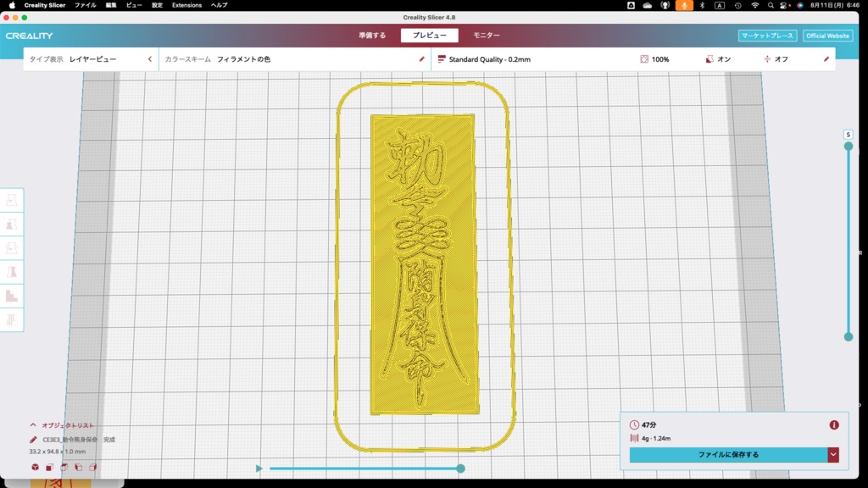Click the 4g · 1.24m filament usage text
Image resolution: width=868 pixels, height=488 pixels.
pyautogui.click(x=656, y=438)
